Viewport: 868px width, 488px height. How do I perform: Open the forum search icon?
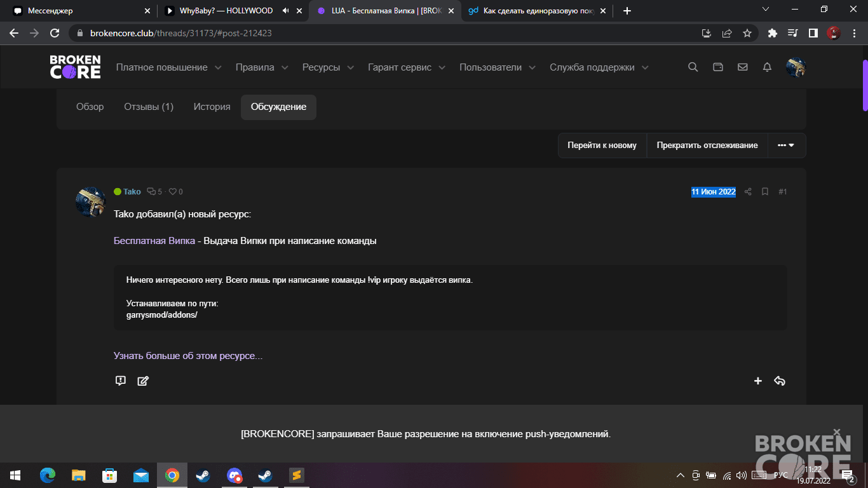(693, 67)
